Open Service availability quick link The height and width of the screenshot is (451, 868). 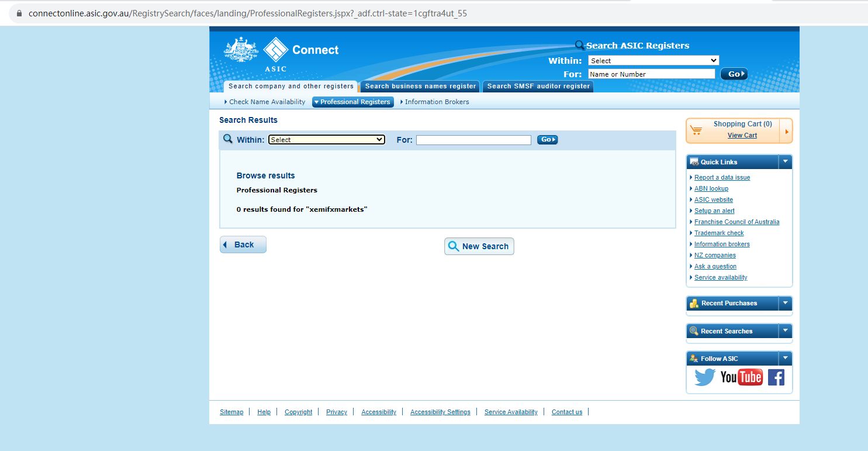721,277
